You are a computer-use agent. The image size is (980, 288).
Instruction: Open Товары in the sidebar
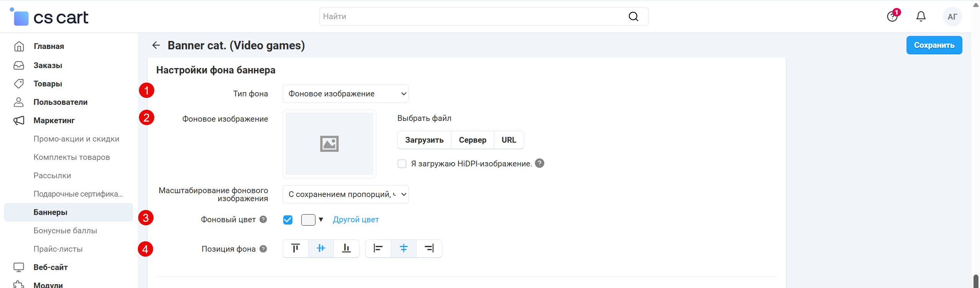click(x=48, y=84)
